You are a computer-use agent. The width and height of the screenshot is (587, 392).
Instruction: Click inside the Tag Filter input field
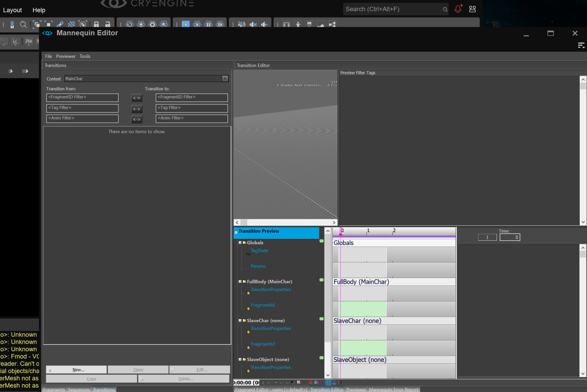82,108
